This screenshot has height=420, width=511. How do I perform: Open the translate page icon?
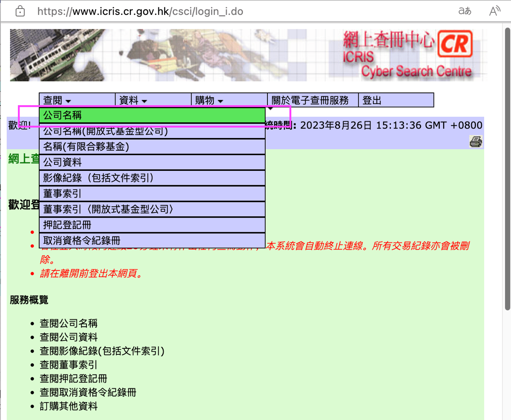pos(465,12)
